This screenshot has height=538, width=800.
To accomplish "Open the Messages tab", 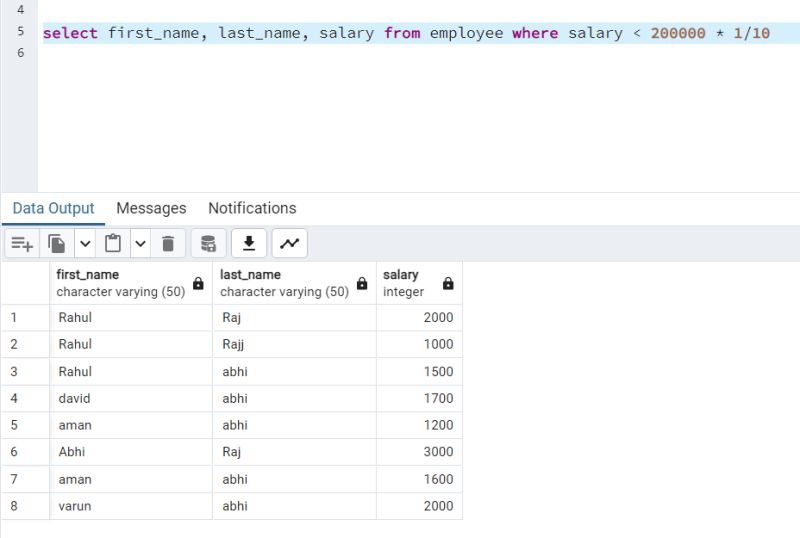I will [x=152, y=208].
